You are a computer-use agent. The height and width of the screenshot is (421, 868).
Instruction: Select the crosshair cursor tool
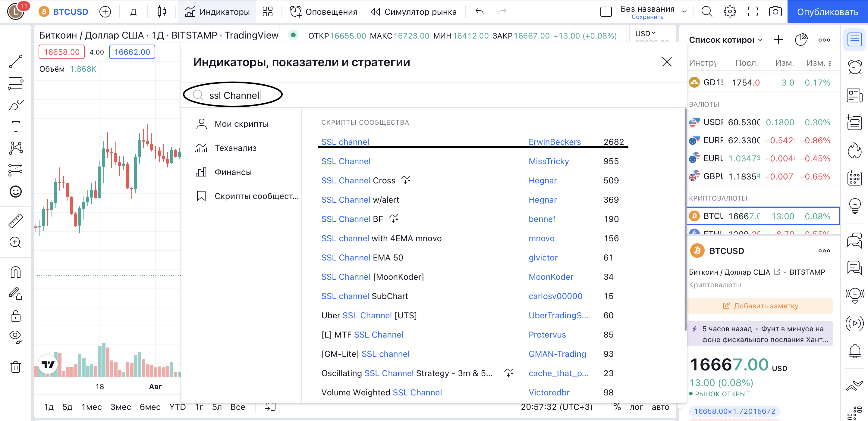pos(15,40)
